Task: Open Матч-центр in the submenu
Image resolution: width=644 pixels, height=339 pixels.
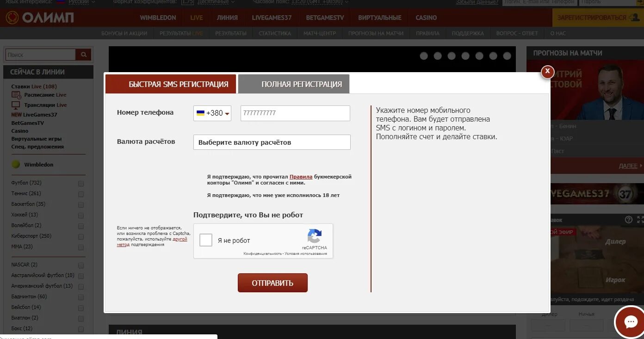Action: (x=320, y=33)
